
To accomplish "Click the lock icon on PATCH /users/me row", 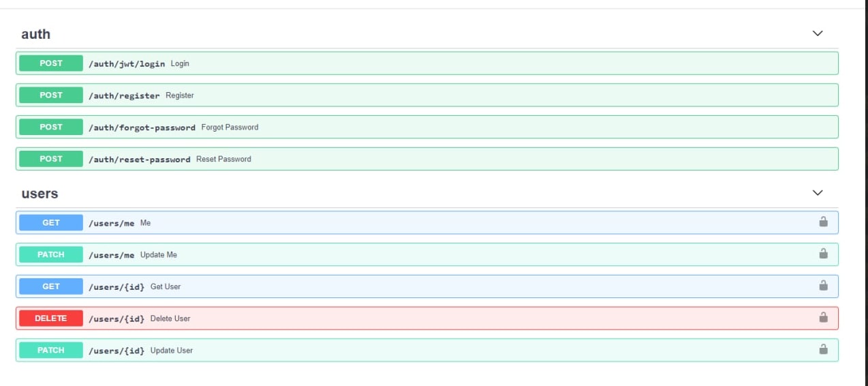I will pyautogui.click(x=823, y=254).
